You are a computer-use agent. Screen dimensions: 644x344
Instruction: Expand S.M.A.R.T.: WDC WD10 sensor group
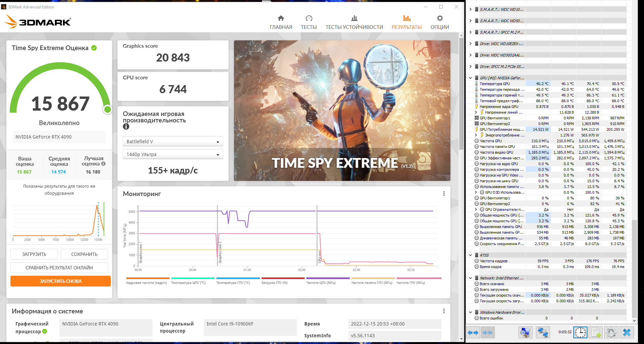click(x=470, y=9)
